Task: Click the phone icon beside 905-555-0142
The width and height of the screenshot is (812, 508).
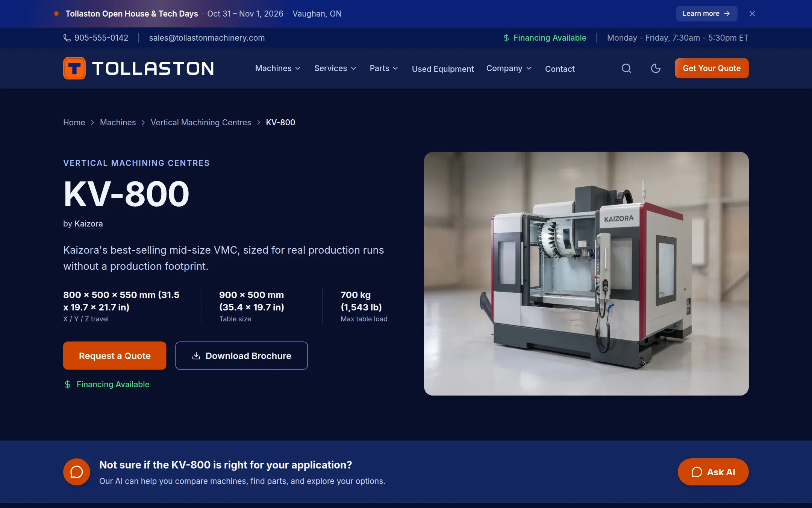Action: click(67, 38)
